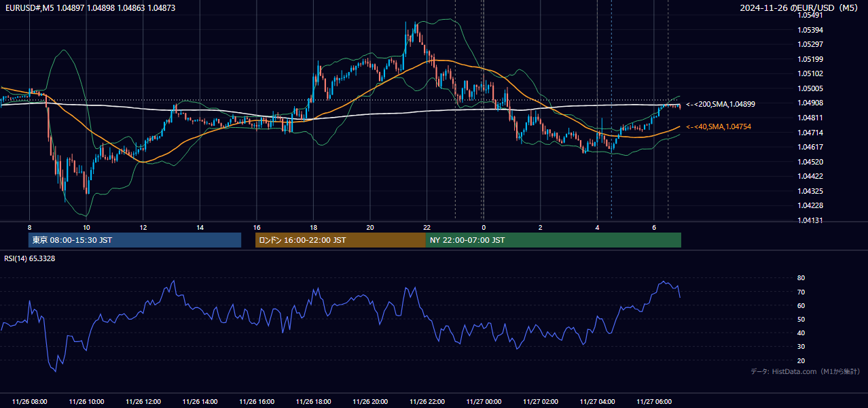Viewport: 868px width, 408px height.
Task: Click the RSI scale value 80
Action: 801,278
